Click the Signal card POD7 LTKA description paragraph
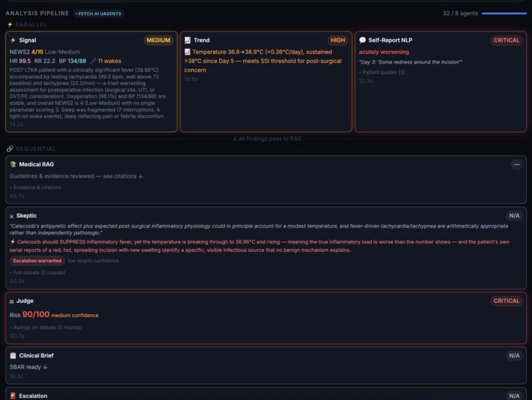 [88, 93]
